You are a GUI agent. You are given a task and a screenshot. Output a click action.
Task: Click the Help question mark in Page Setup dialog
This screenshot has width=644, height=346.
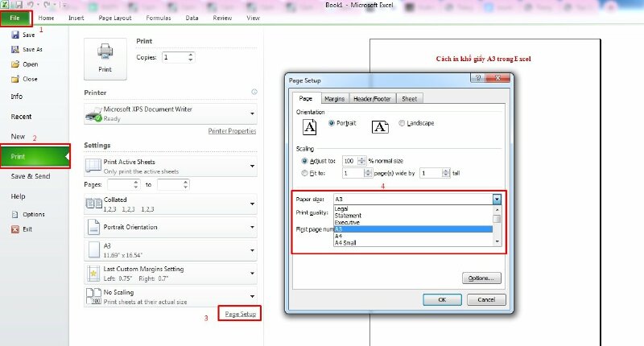[477, 78]
